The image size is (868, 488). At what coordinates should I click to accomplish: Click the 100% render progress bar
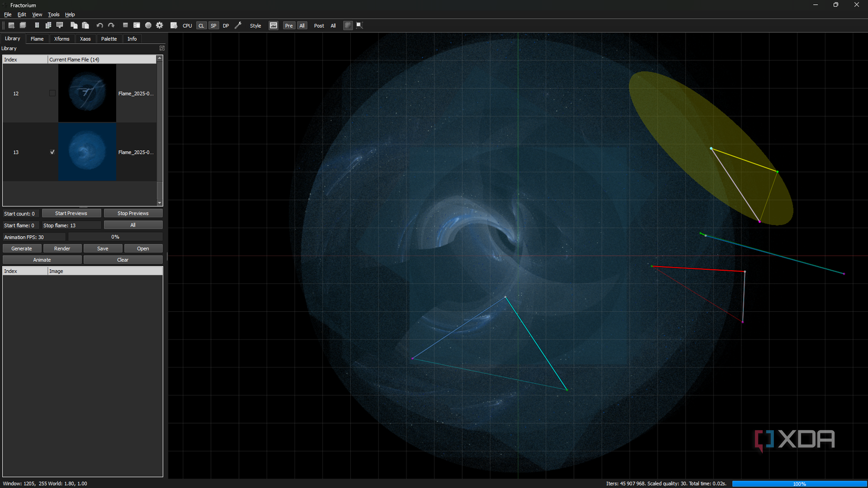(799, 483)
